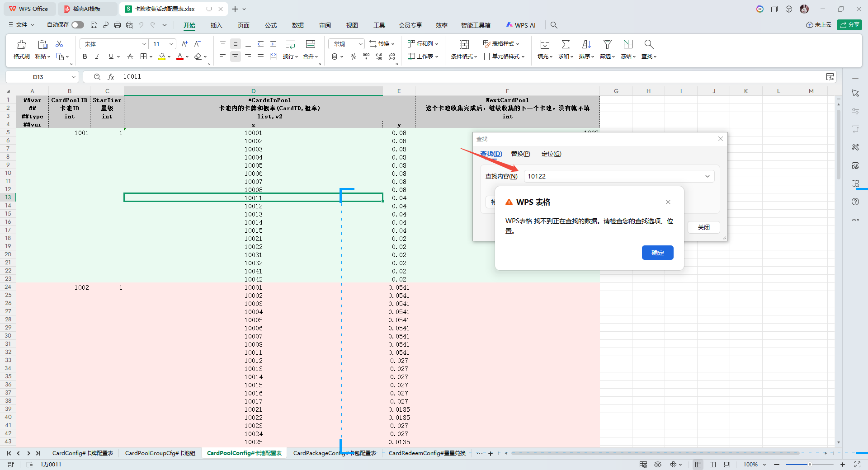Click the blue OK button in alert
The image size is (868, 470).
(657, 253)
